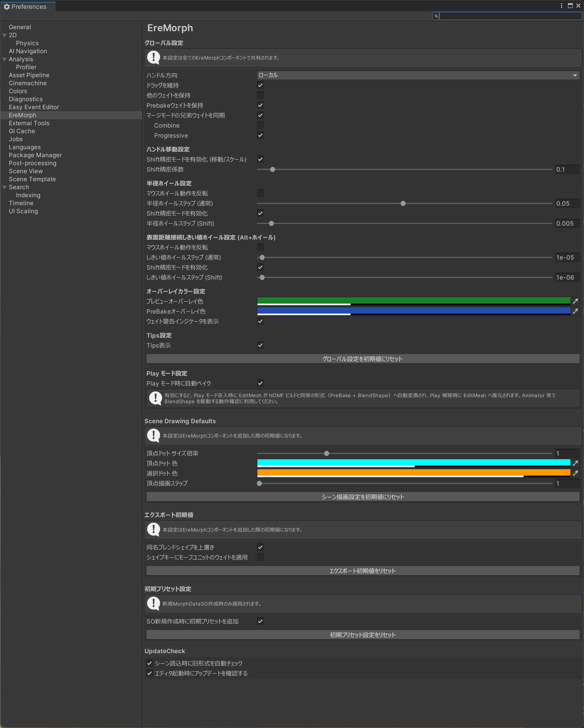584x728 pixels.
Task: Select Timeline preferences
Action: (21, 203)
